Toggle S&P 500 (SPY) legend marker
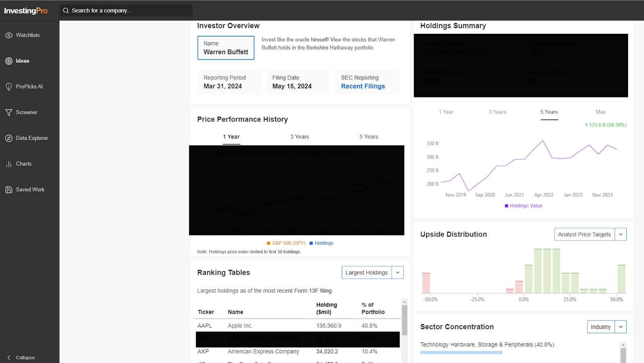 point(268,243)
